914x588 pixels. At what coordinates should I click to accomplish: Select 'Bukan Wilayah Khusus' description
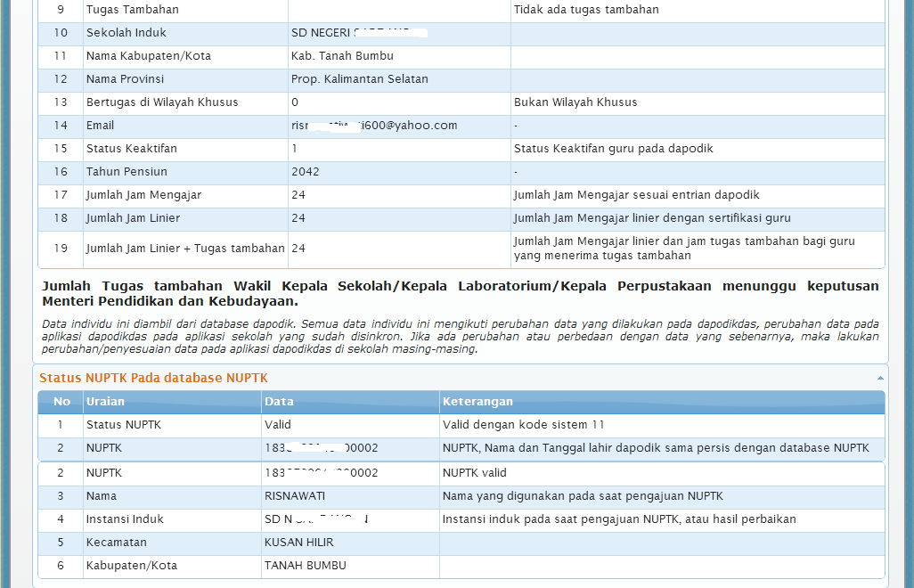(575, 102)
